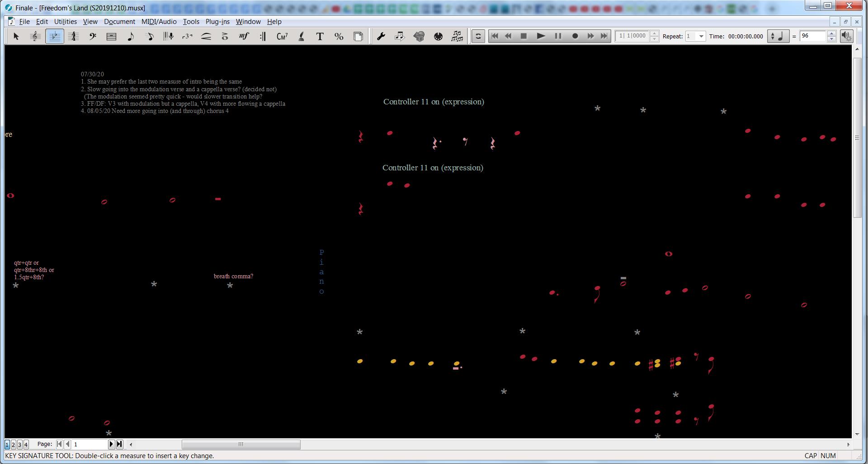
Task: Select the Time Signature tool
Action: 74,37
